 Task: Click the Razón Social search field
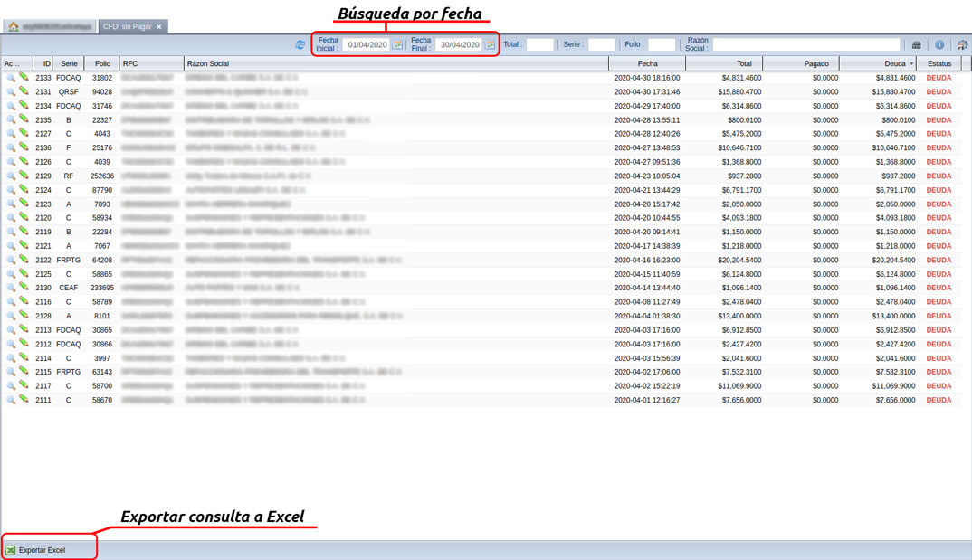pyautogui.click(x=805, y=44)
